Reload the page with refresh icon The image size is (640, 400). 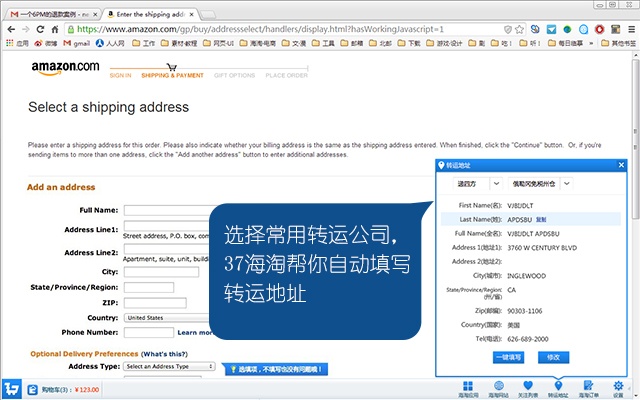(x=51, y=29)
